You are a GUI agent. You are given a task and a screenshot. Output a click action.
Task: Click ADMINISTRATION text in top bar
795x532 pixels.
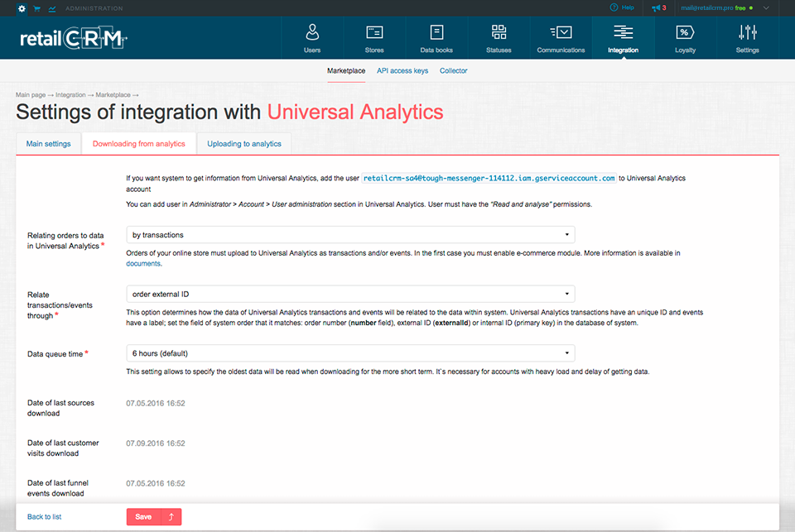tap(94, 8)
